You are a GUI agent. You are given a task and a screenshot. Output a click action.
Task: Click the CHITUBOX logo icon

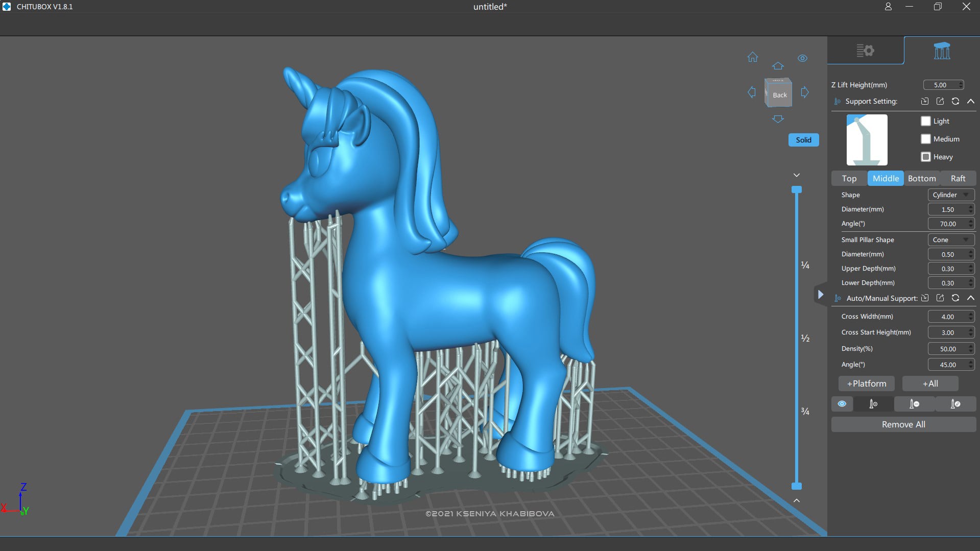[x=7, y=7]
